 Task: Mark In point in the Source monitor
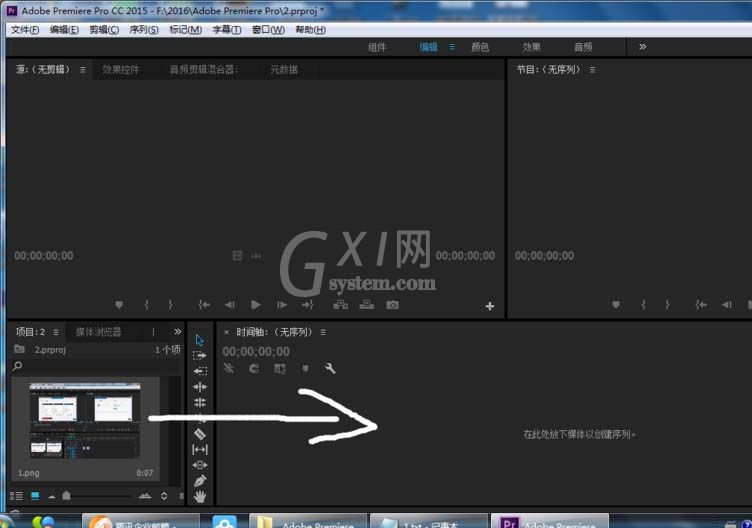146,305
